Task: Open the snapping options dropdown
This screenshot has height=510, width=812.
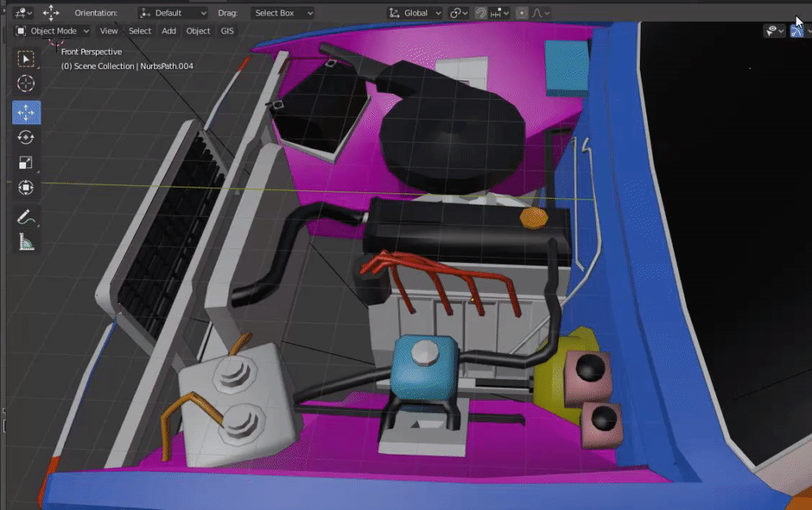Action: point(499,13)
